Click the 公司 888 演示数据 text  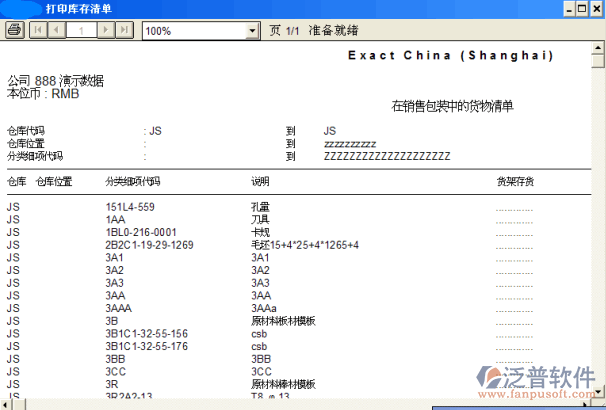(x=56, y=81)
